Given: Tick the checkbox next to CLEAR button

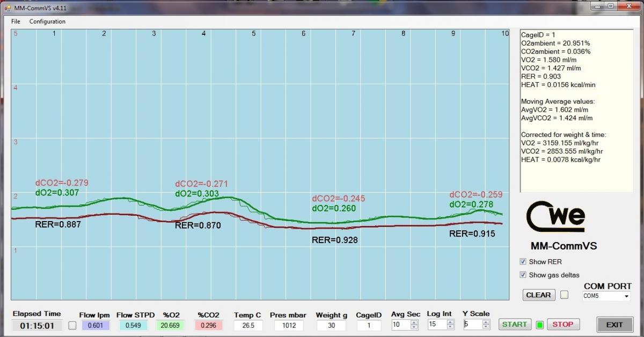Looking at the screenshot, I should coord(564,295).
